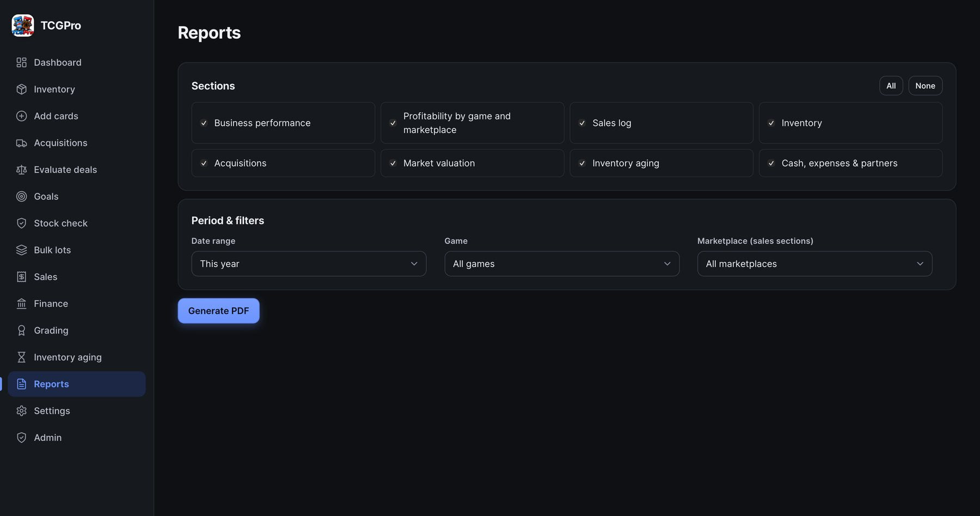Open the All marketplaces dropdown
This screenshot has height=516, width=980.
coord(814,264)
